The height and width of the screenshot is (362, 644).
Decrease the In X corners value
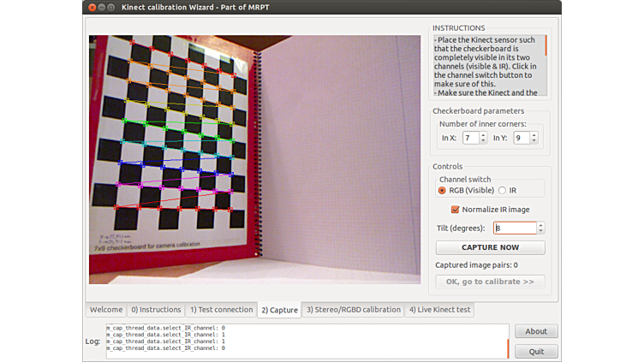(x=484, y=140)
